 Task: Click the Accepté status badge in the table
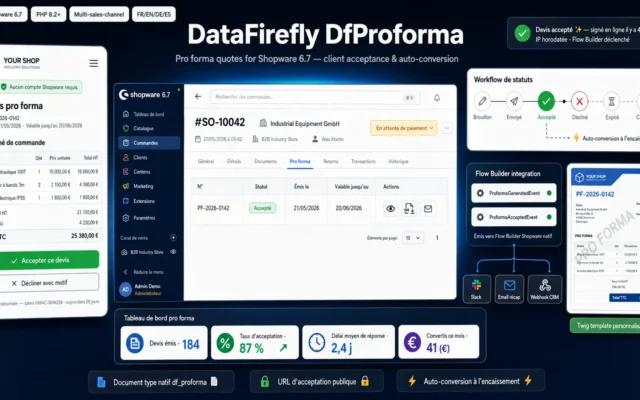point(262,208)
